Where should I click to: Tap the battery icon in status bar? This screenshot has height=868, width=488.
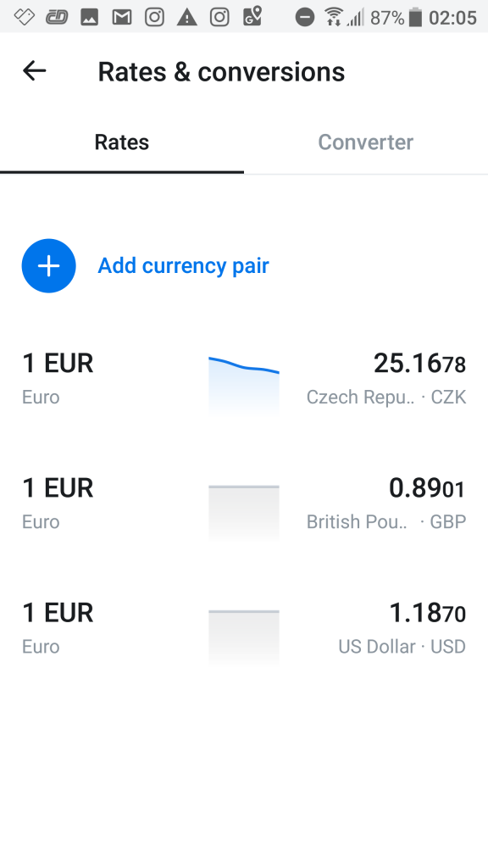(415, 18)
